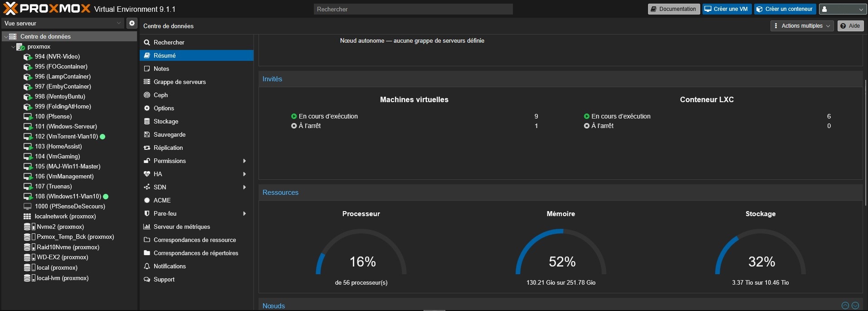This screenshot has height=311, width=868.
Task: Click the Créer une VM button
Action: point(727,9)
